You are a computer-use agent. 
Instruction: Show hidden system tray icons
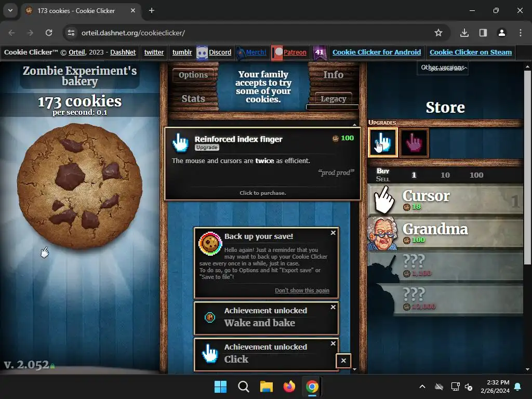[422, 387]
